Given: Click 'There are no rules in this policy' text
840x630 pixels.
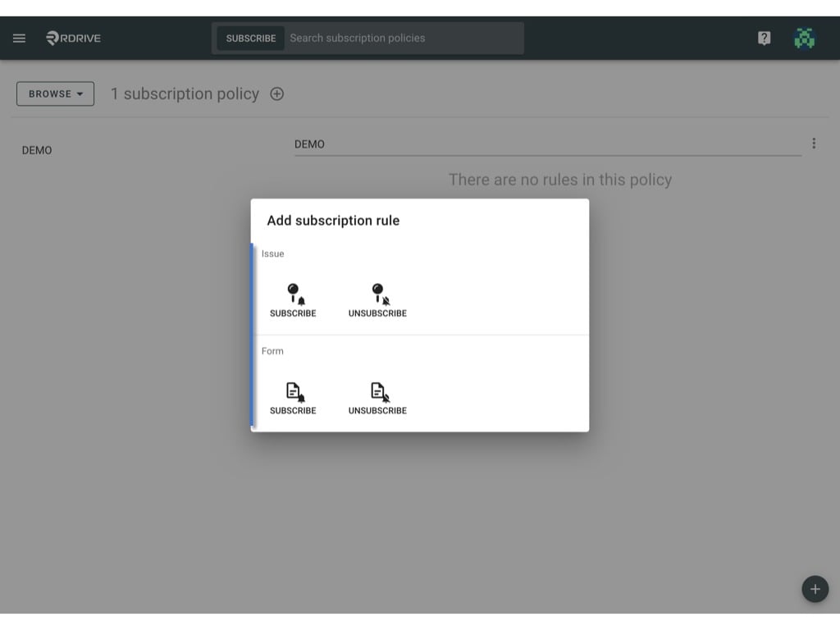Looking at the screenshot, I should (x=560, y=180).
